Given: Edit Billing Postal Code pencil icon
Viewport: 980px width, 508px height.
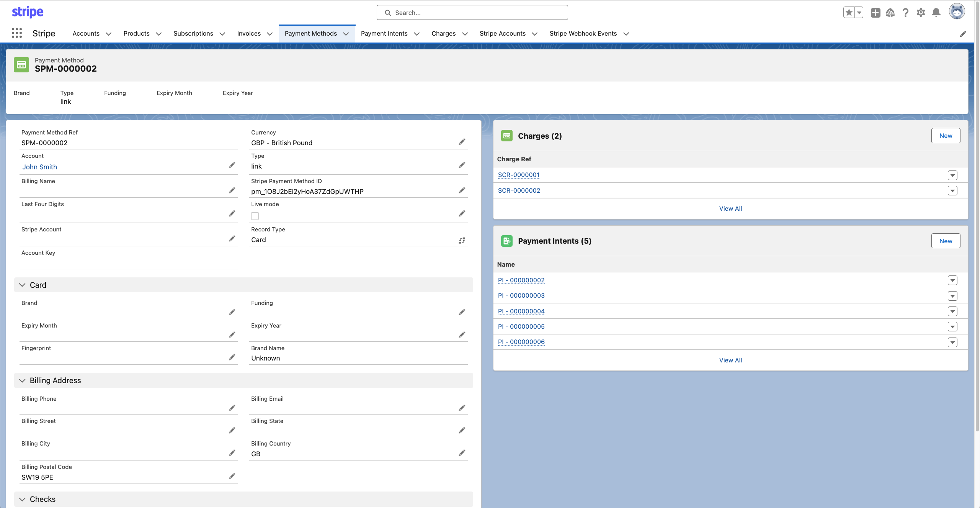Looking at the screenshot, I should [x=232, y=476].
